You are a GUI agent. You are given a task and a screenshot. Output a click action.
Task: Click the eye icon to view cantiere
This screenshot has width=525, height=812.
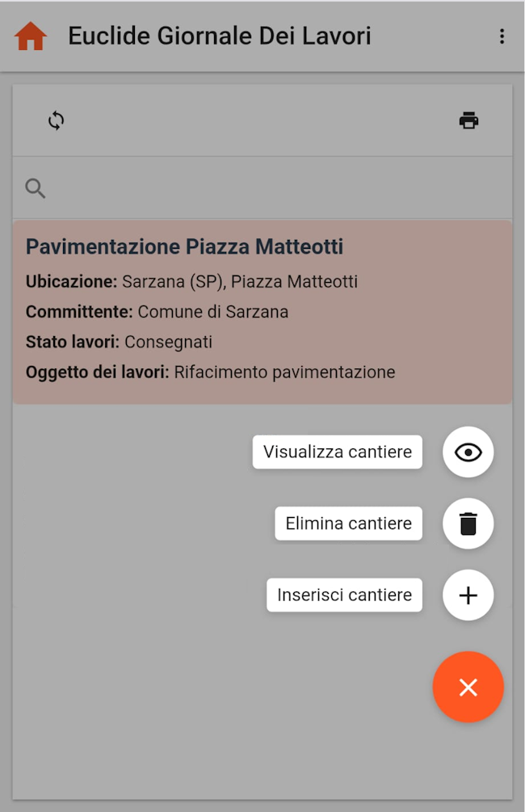pos(468,452)
